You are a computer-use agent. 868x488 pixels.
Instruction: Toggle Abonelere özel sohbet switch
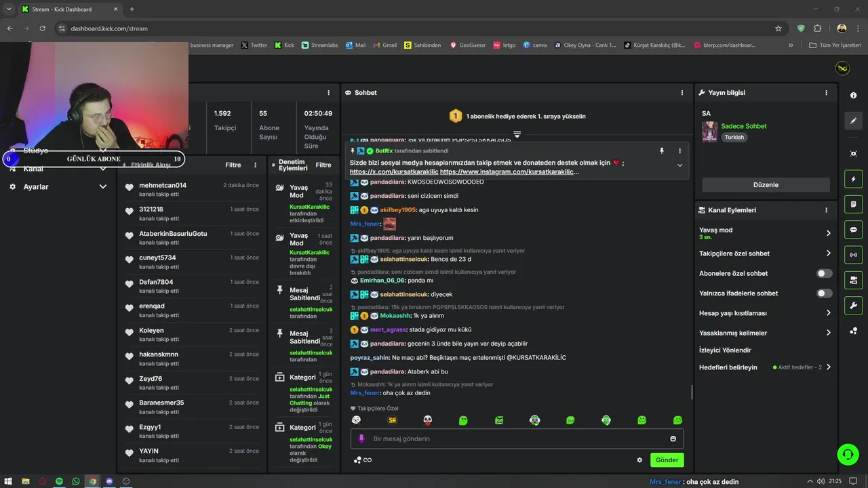tap(825, 273)
